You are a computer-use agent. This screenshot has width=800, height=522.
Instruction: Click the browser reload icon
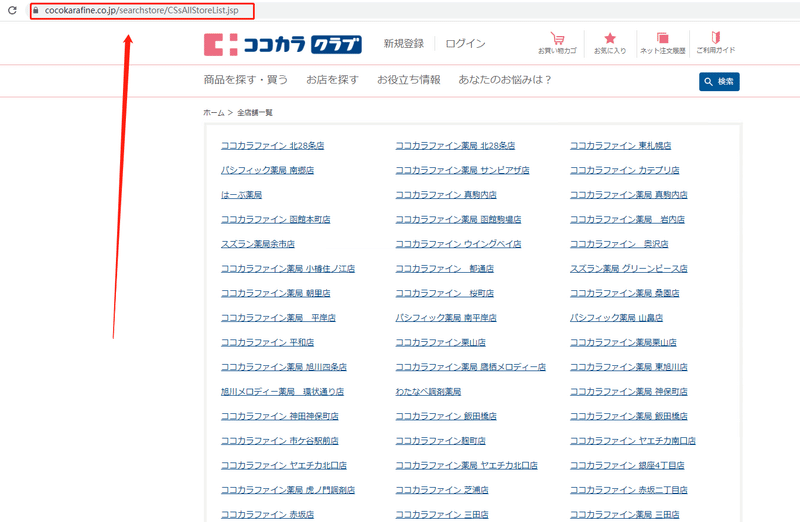pos(12,10)
